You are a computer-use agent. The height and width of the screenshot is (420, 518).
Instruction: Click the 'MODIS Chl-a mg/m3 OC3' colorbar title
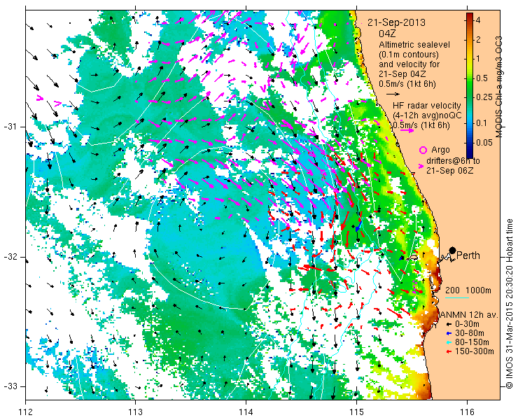pos(498,87)
